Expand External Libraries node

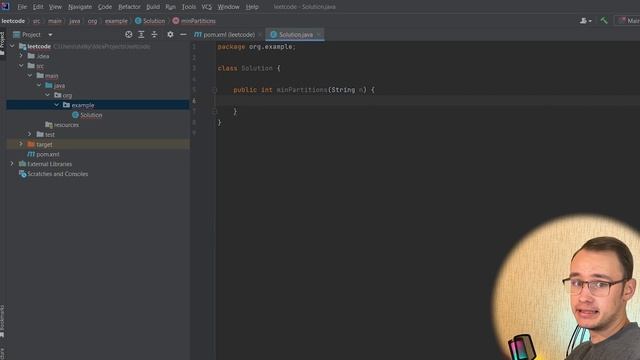12,164
